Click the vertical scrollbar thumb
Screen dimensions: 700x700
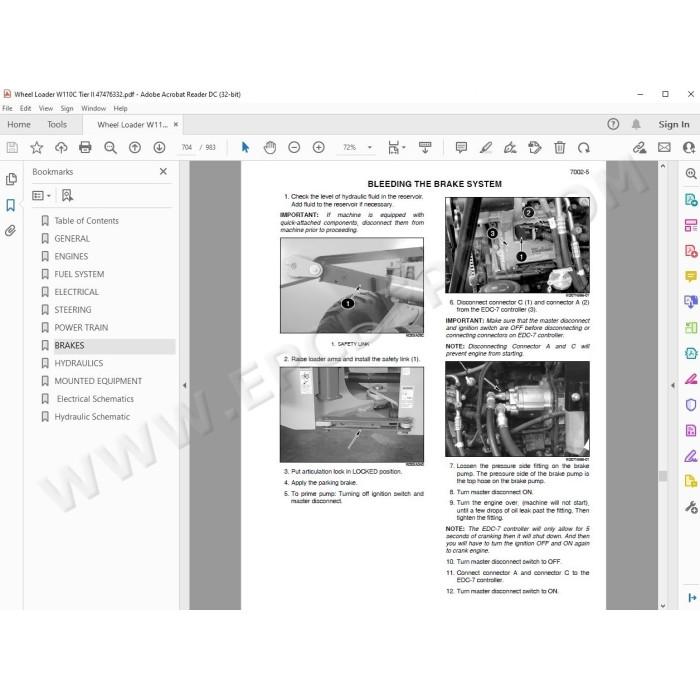pos(663,475)
